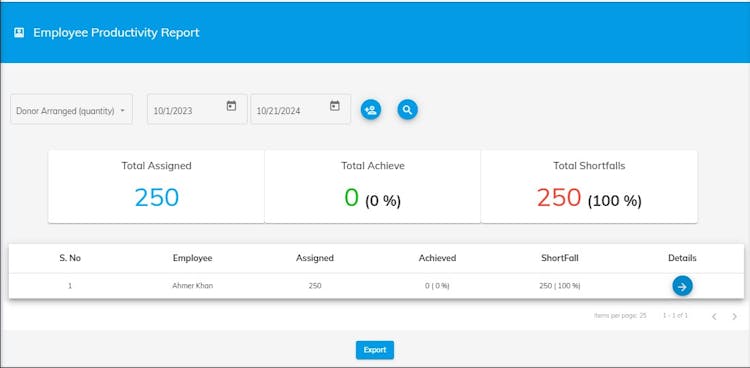The height and width of the screenshot is (368, 750).
Task: Click the 1 - 1 of 1 range label
Action: tap(675, 315)
